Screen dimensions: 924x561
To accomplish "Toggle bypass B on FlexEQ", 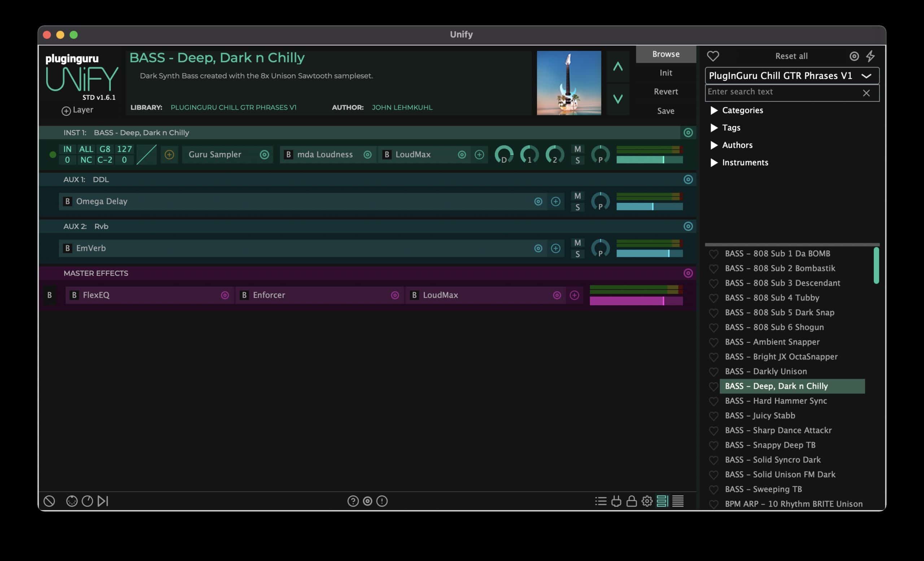I will point(74,295).
